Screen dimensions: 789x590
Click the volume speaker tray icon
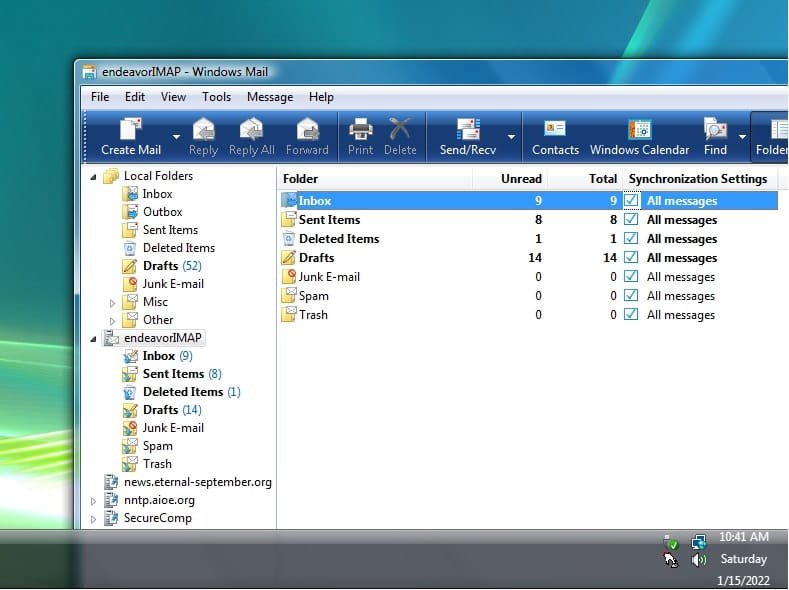click(x=699, y=560)
